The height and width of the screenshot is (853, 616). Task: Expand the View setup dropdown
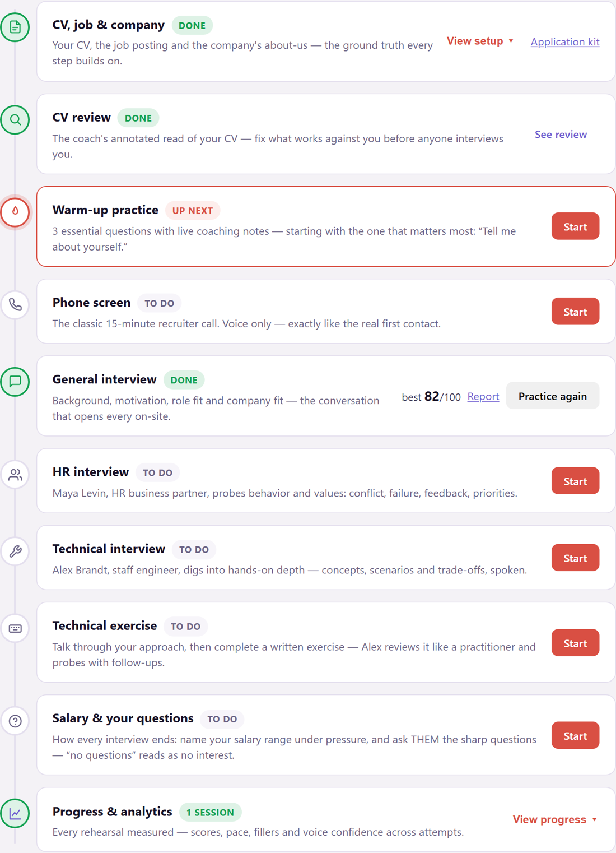tap(480, 41)
